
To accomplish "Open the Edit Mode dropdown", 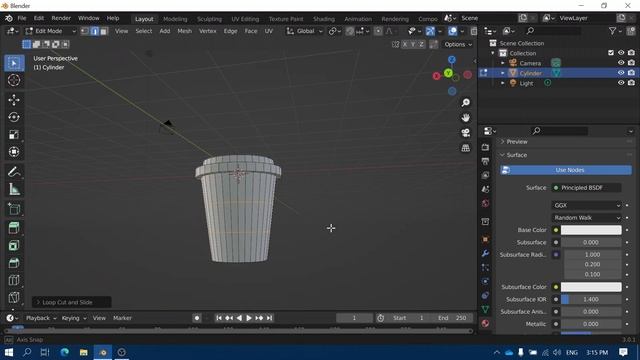I will click(51, 31).
